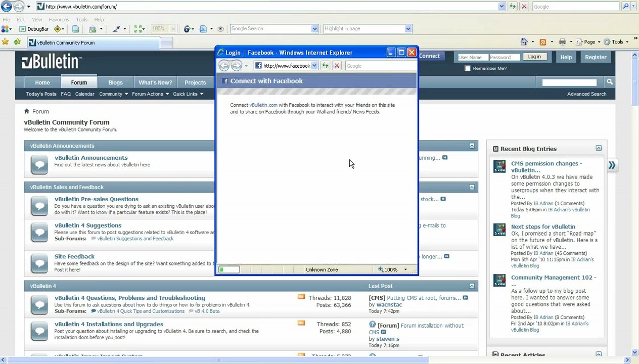Click the RSS feeds icon in the command bar
639x364 pixels.
click(x=542, y=42)
